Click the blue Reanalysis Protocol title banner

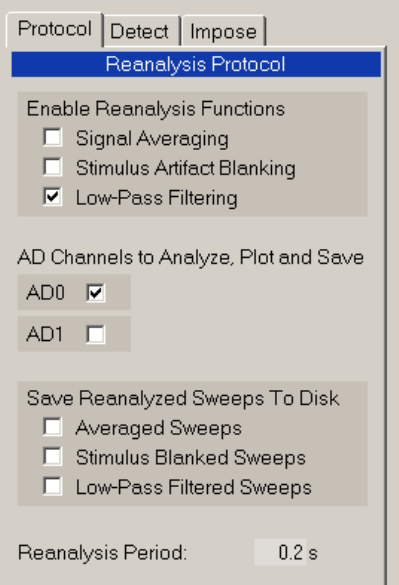tap(196, 64)
